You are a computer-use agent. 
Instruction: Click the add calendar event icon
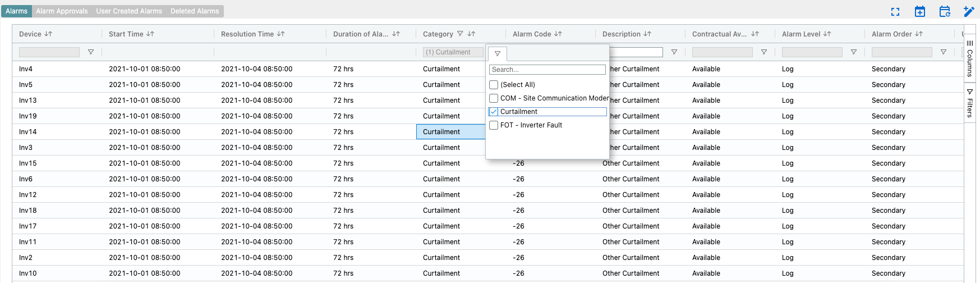[x=919, y=12]
